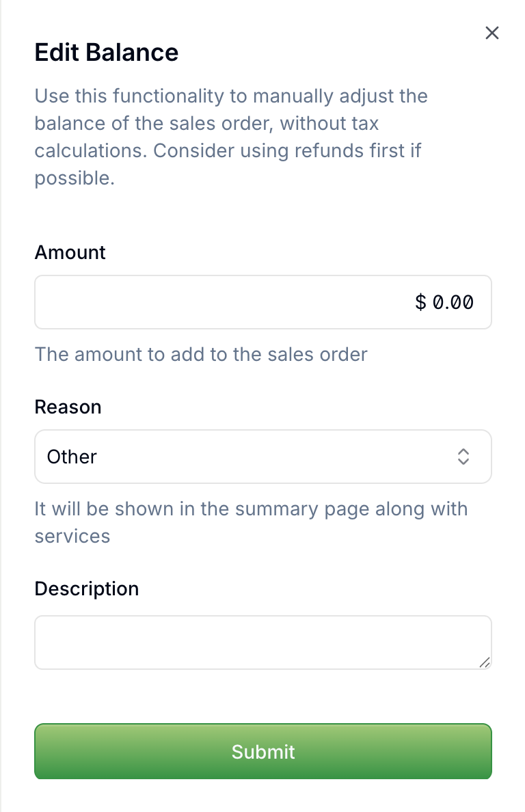
Task: Click the Description box resize handle icon
Action: coord(485,662)
